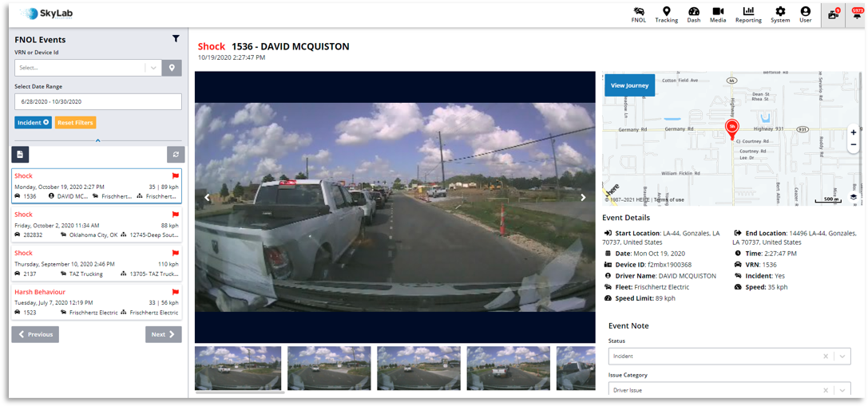
Task: Open the Status dropdown in Event Note
Action: click(842, 357)
